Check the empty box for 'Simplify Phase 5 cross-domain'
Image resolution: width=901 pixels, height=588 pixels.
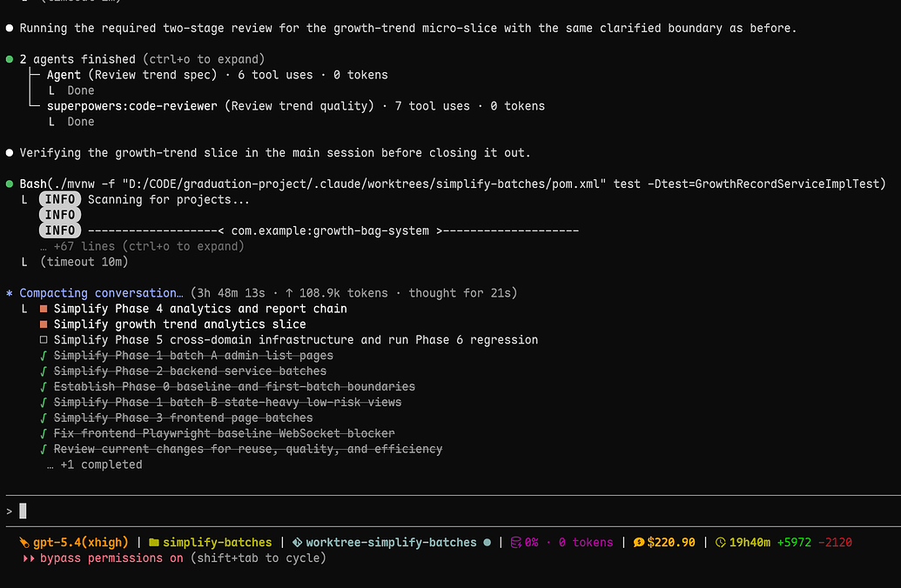coord(44,340)
